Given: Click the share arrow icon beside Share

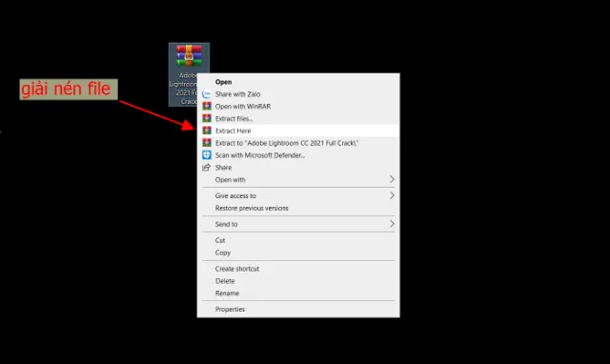Looking at the screenshot, I should pos(207,167).
